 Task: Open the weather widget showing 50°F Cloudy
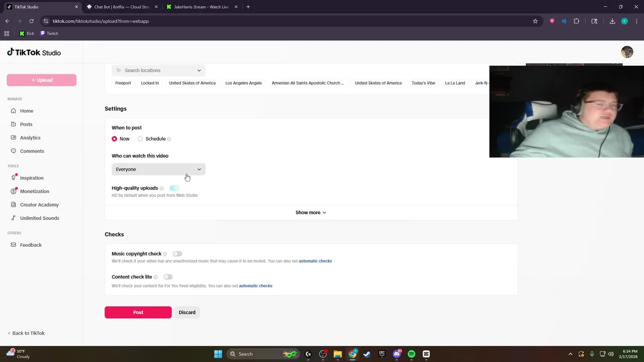pyautogui.click(x=18, y=354)
